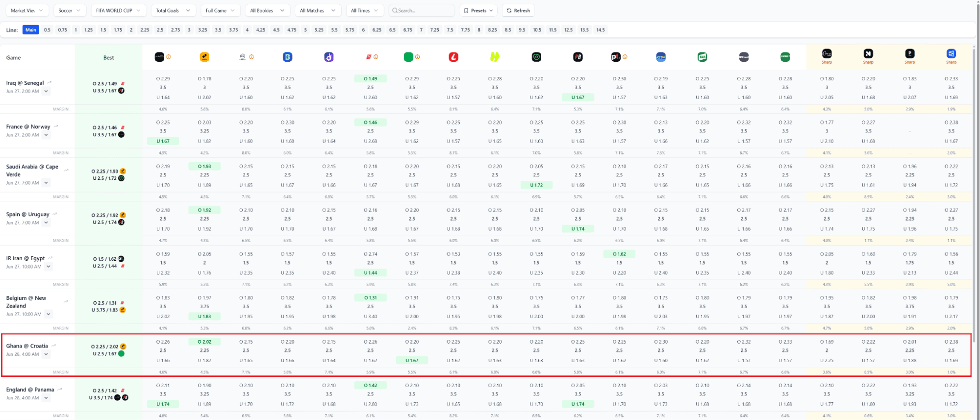Click the share arrow next to Ghana @ Croatia
Image resolution: width=980 pixels, height=420 pixels.
[54, 346]
